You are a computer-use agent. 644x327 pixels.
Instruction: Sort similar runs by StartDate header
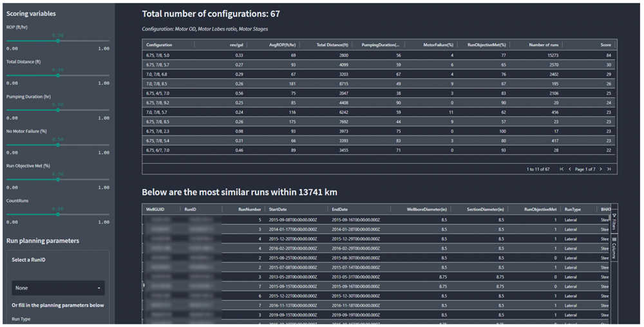[x=281, y=209]
